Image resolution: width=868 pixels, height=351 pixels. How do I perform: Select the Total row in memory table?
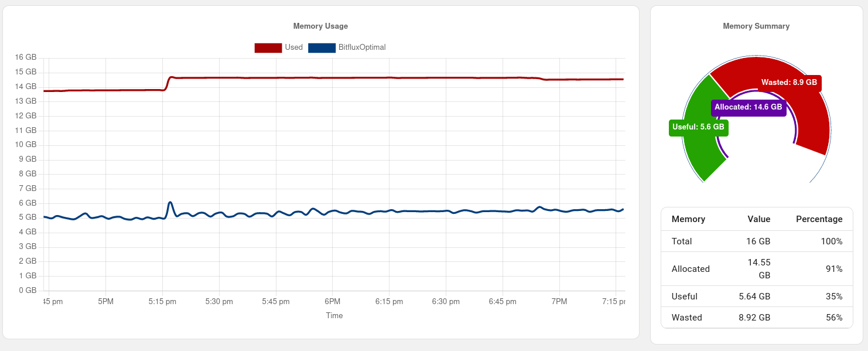[757, 241]
